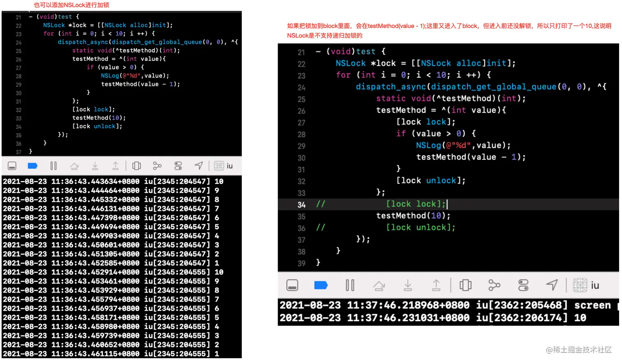
Task: Click 'NSLog(@"%d",value);' in left editor
Action: point(135,76)
